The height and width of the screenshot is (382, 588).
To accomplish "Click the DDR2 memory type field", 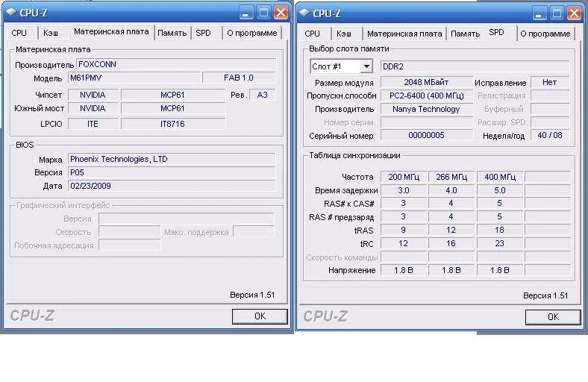I will 475,66.
